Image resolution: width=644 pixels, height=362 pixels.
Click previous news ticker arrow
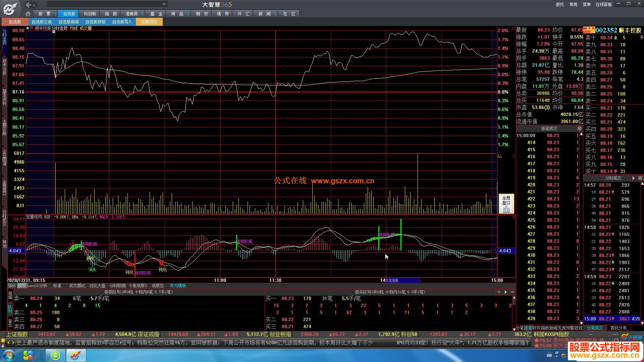point(9,343)
